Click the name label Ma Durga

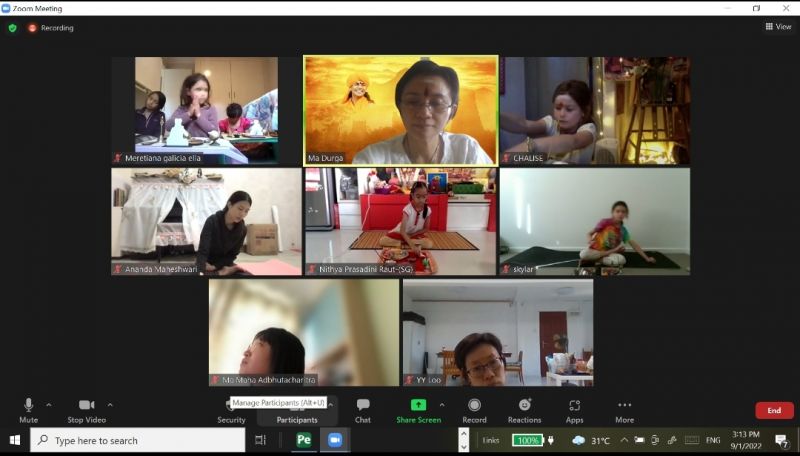(x=326, y=158)
